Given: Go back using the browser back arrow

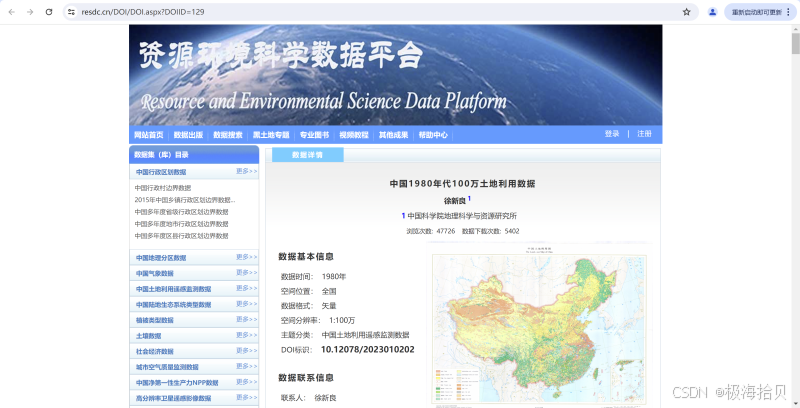Looking at the screenshot, I should (12, 12).
